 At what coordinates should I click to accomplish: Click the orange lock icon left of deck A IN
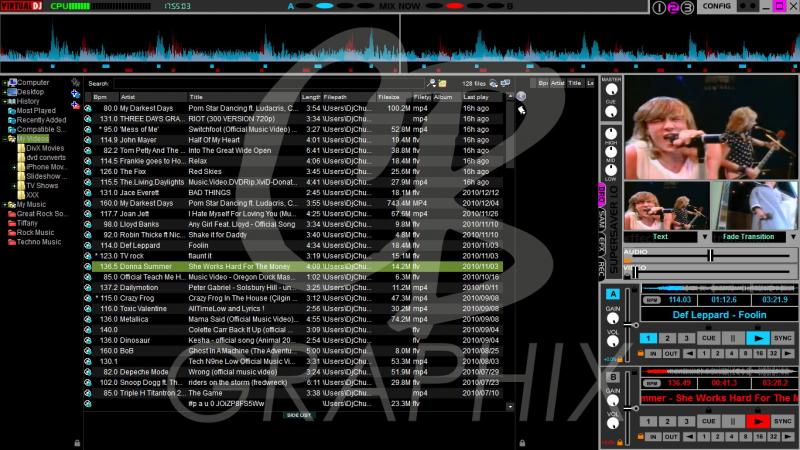tap(641, 353)
